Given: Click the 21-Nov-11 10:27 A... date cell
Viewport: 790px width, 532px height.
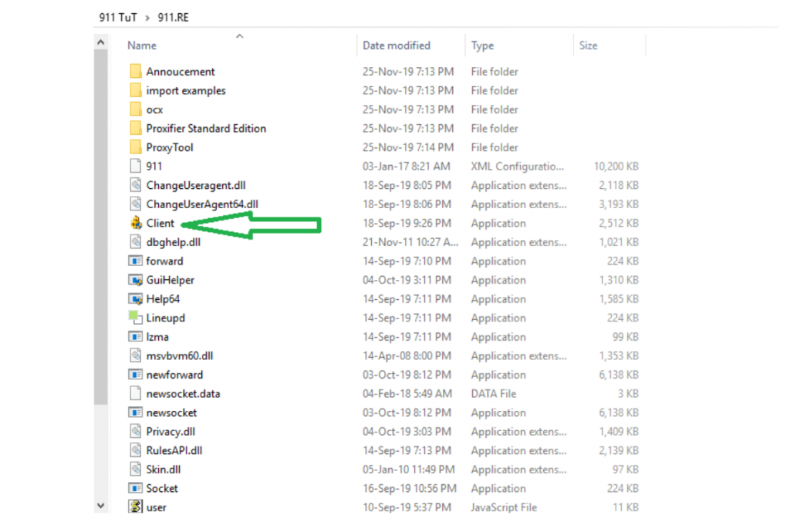Looking at the screenshot, I should click(x=410, y=242).
